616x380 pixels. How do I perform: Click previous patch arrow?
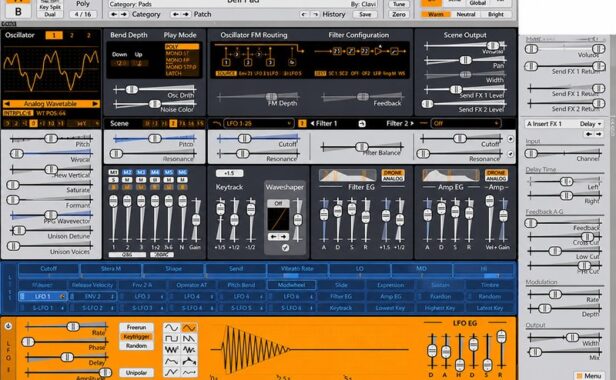[x=176, y=15]
